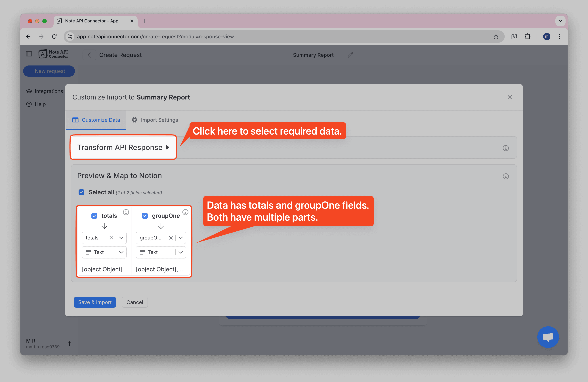Click the info icon beside groupOne field
The height and width of the screenshot is (382, 588).
click(185, 212)
